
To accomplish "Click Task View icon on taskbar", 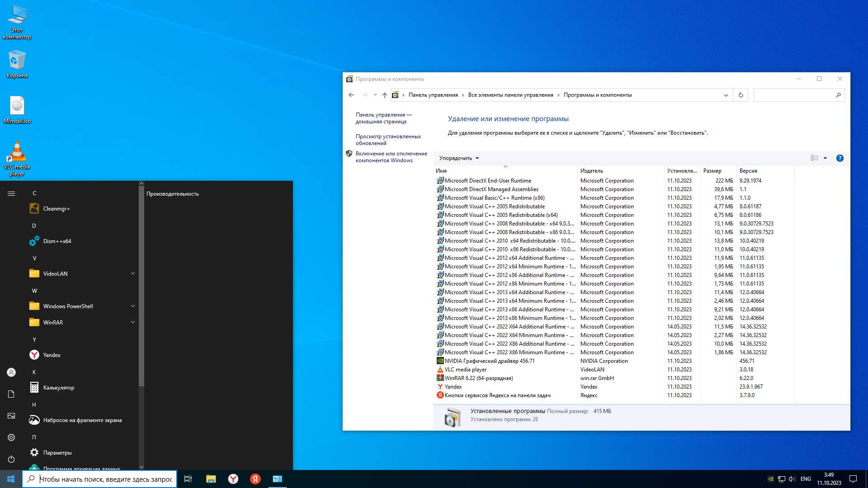I will pyautogui.click(x=188, y=479).
